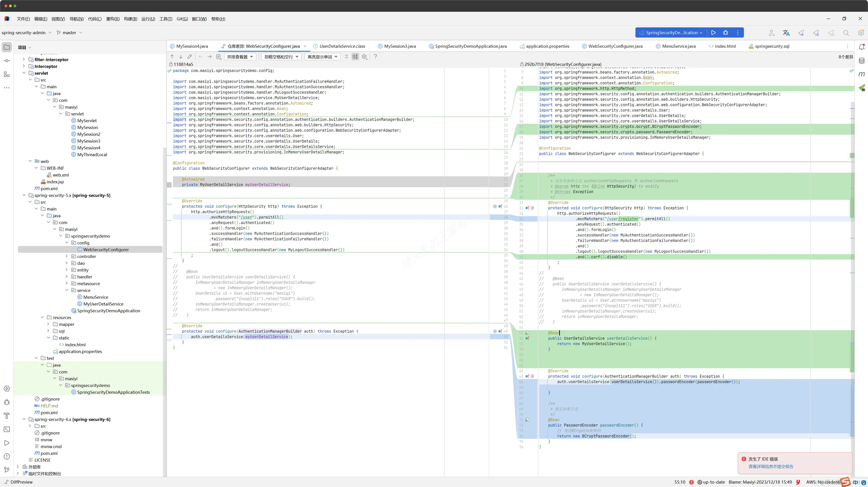Click the Debug bug icon in run toolbar

725,33
